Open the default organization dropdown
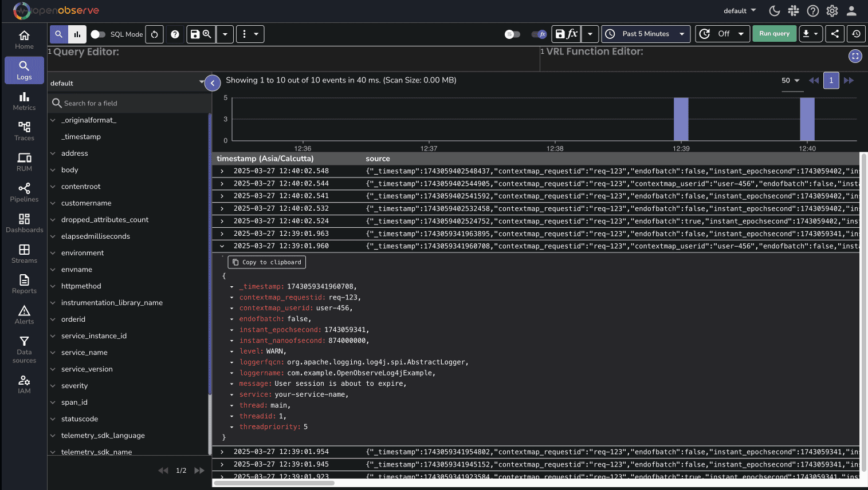Screen dimensions: 868x490 (739, 10)
